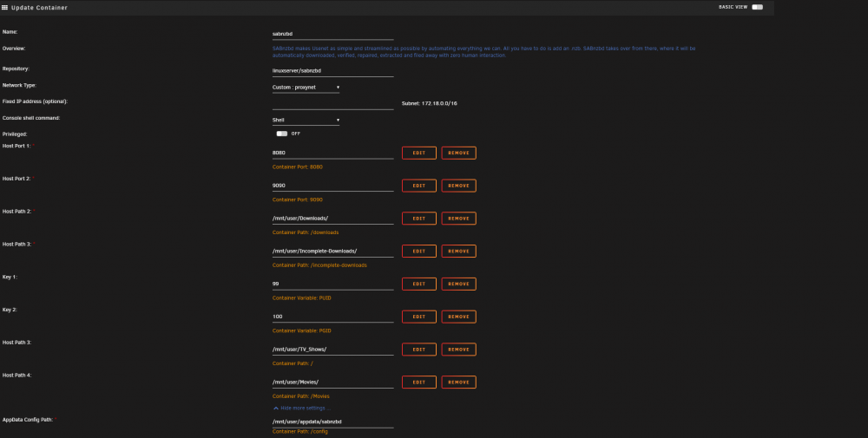Viewport: 868px width, 438px height.
Task: Click the Privileged label
Action: (15, 134)
